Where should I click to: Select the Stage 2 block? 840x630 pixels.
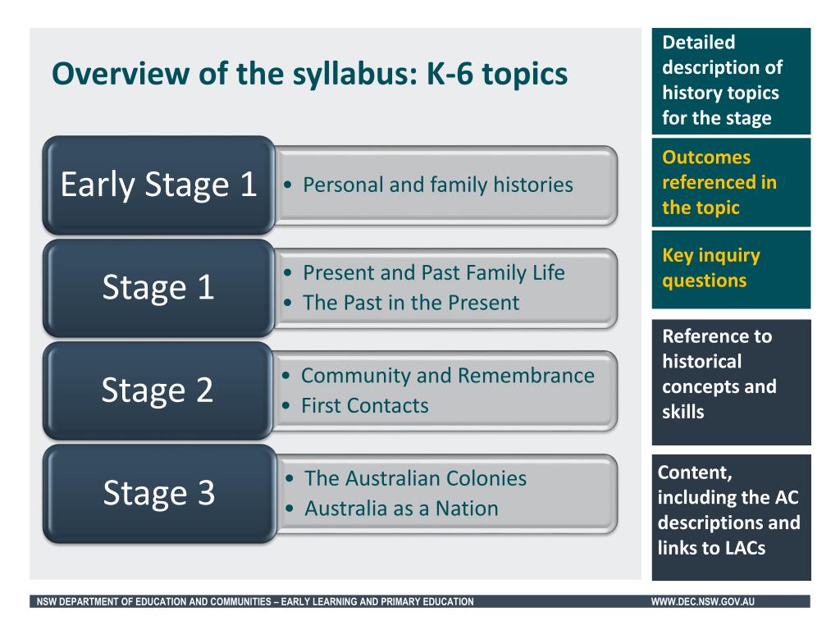pyautogui.click(x=157, y=390)
